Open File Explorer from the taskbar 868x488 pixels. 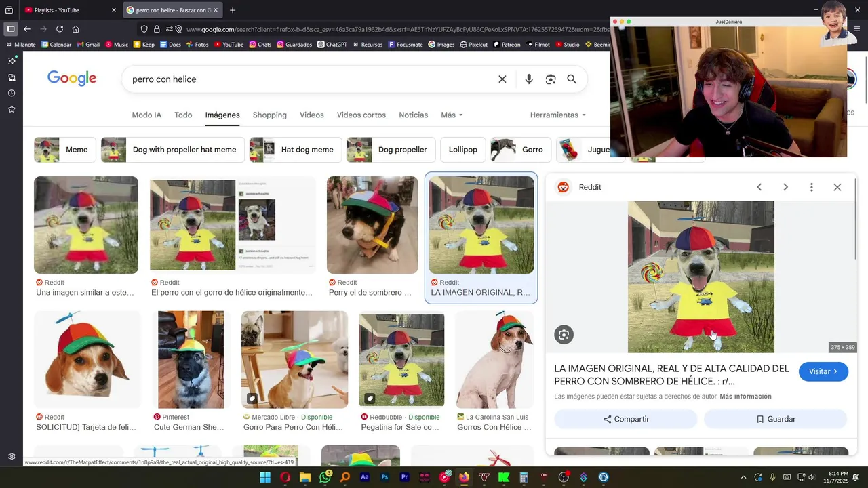tap(305, 477)
